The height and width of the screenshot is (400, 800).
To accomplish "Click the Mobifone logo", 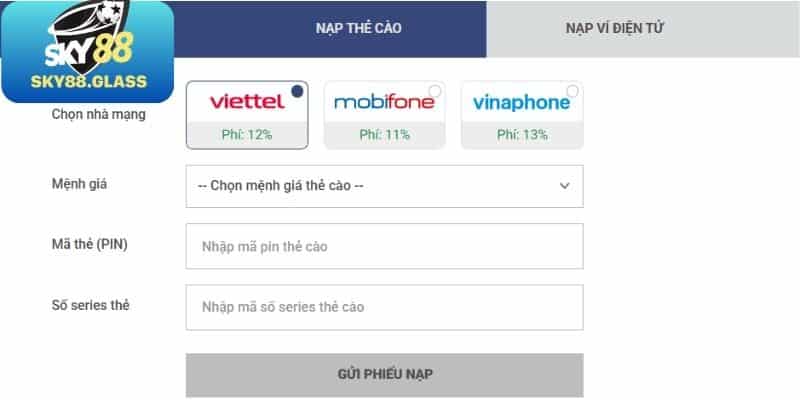I will point(384,102).
